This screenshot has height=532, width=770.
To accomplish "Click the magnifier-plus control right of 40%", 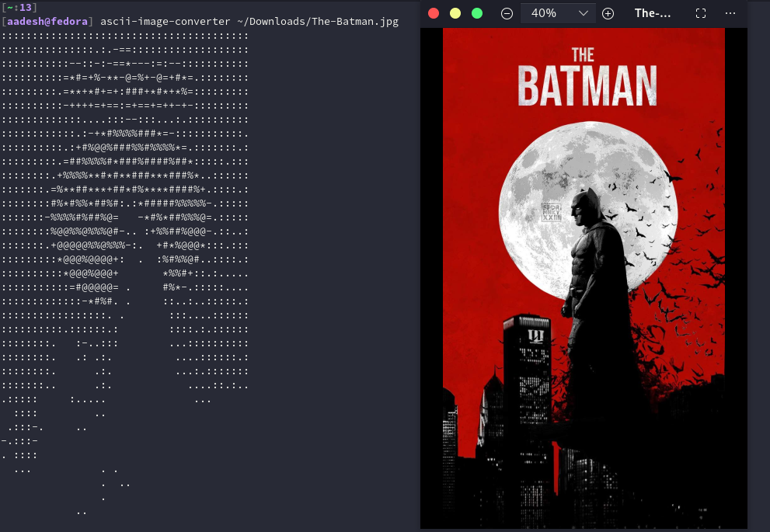I will click(x=608, y=13).
